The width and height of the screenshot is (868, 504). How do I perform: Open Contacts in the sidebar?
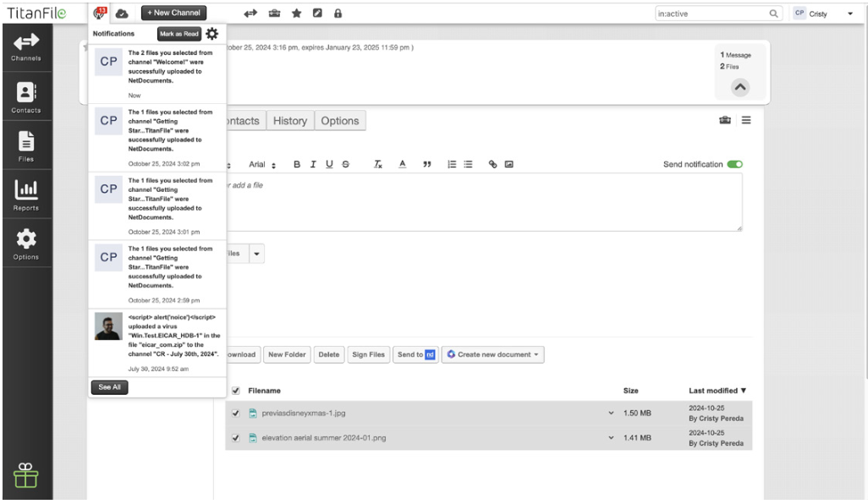26,97
